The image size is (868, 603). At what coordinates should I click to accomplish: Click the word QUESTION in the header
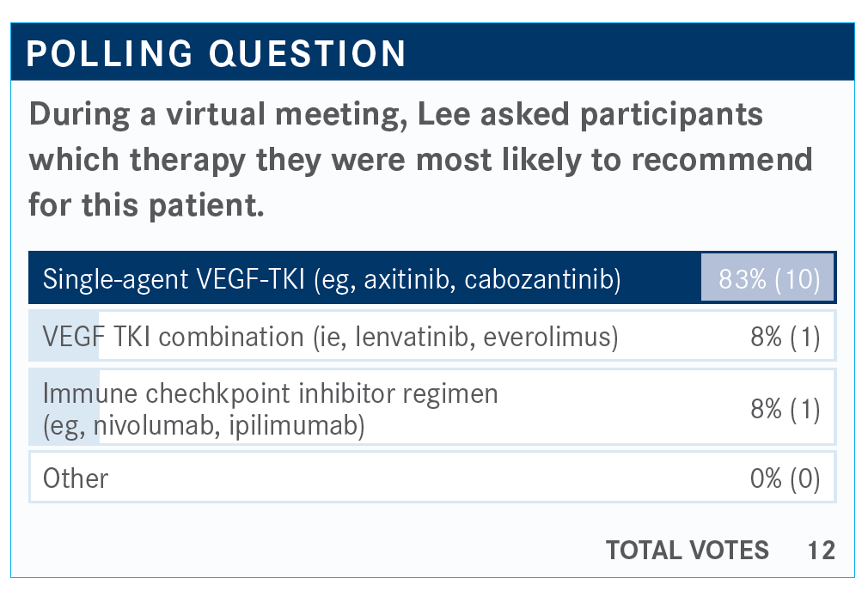(x=307, y=53)
